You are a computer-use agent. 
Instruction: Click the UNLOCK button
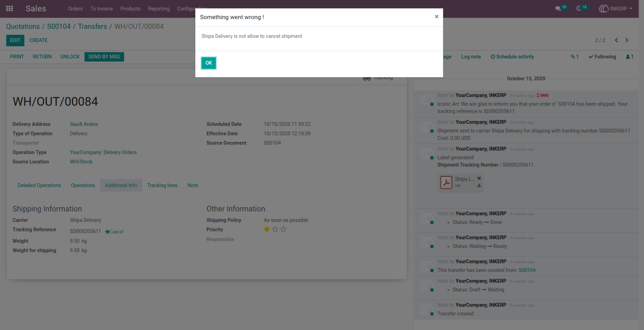click(x=70, y=57)
